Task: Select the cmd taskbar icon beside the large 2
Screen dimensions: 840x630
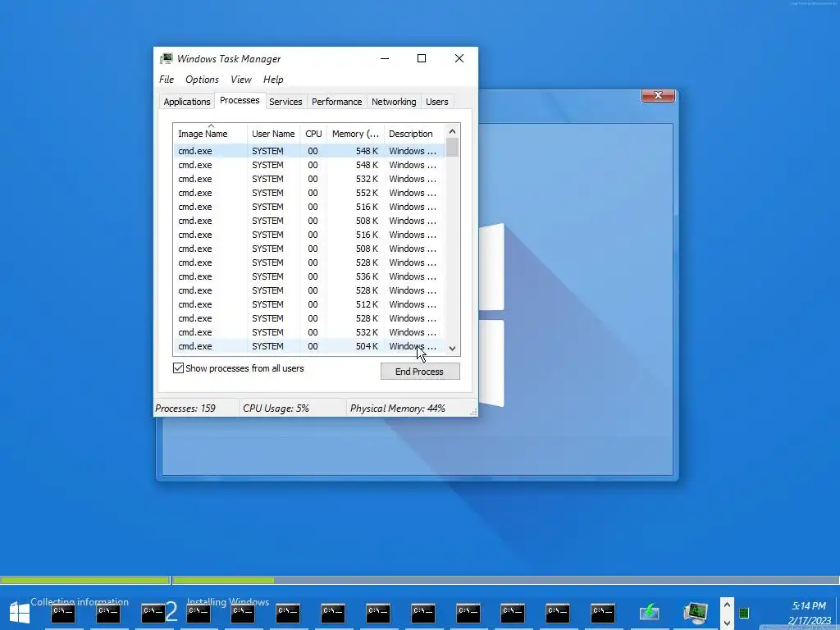Action: (x=153, y=613)
